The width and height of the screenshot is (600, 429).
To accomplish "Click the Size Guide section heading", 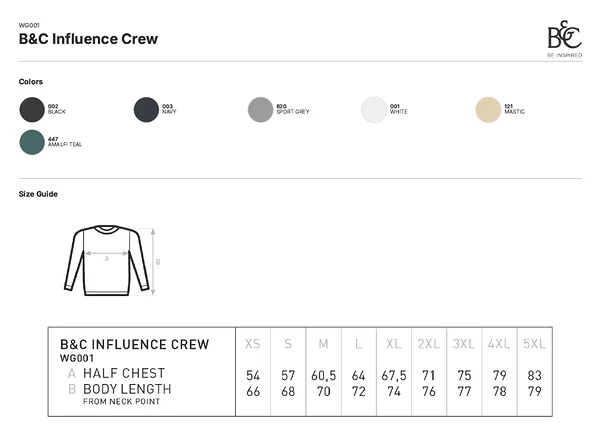I will tap(38, 194).
